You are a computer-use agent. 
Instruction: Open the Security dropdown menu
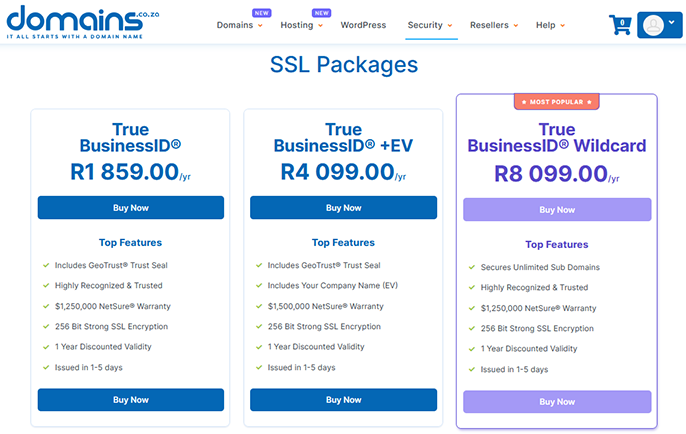point(430,25)
